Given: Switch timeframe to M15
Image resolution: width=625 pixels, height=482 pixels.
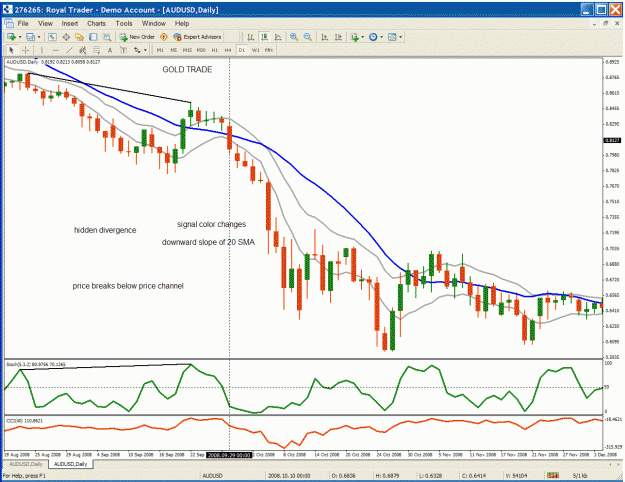Looking at the screenshot, I should click(x=187, y=50).
